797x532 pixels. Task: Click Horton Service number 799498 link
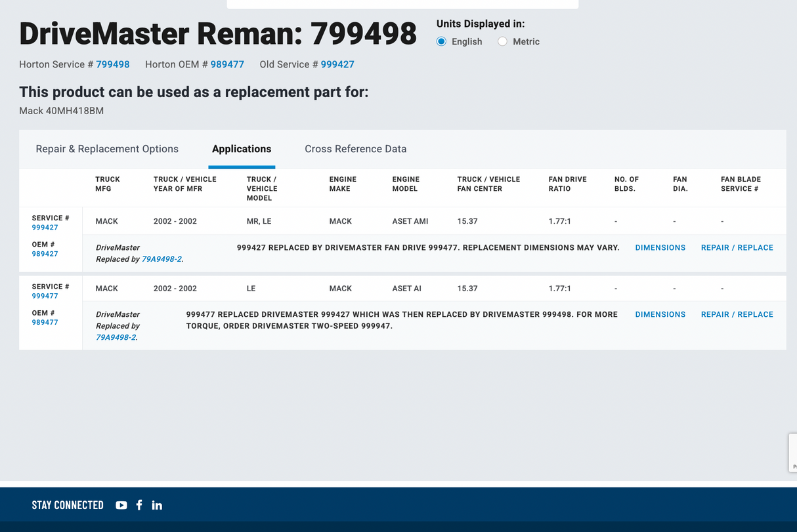tap(113, 64)
